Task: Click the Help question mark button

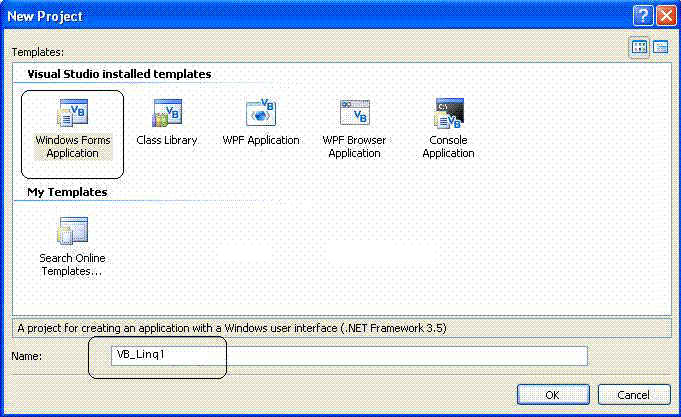Action: tap(643, 16)
